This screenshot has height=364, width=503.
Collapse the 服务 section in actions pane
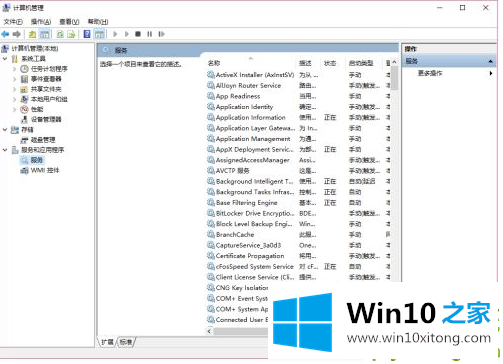490,61
